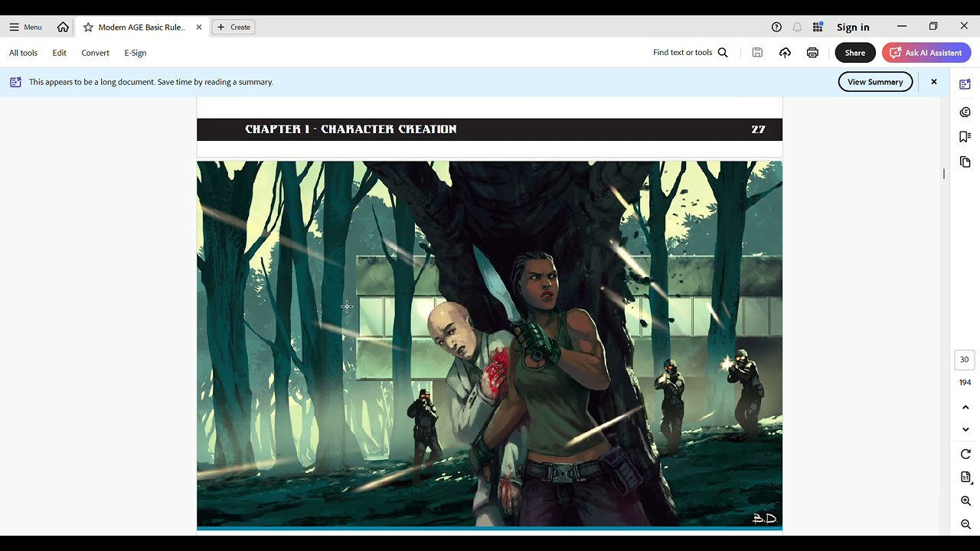Open All tools panel
The width and height of the screenshot is (980, 551).
coord(23,53)
